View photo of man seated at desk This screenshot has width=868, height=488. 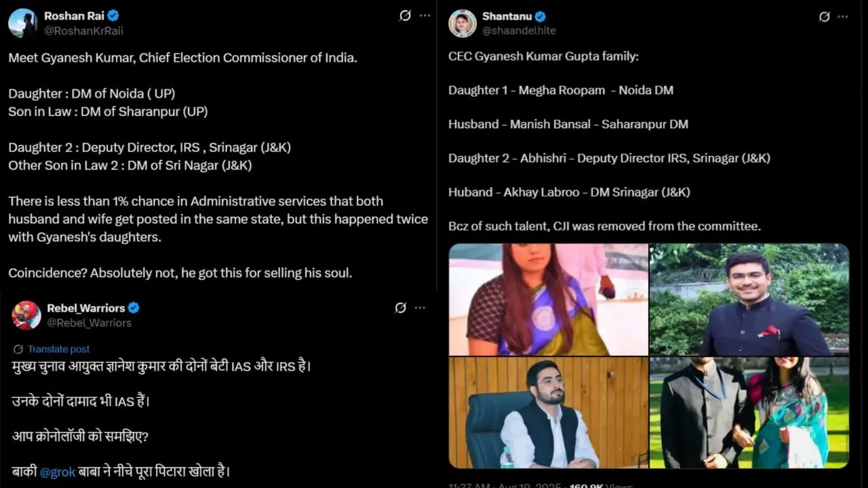(549, 413)
